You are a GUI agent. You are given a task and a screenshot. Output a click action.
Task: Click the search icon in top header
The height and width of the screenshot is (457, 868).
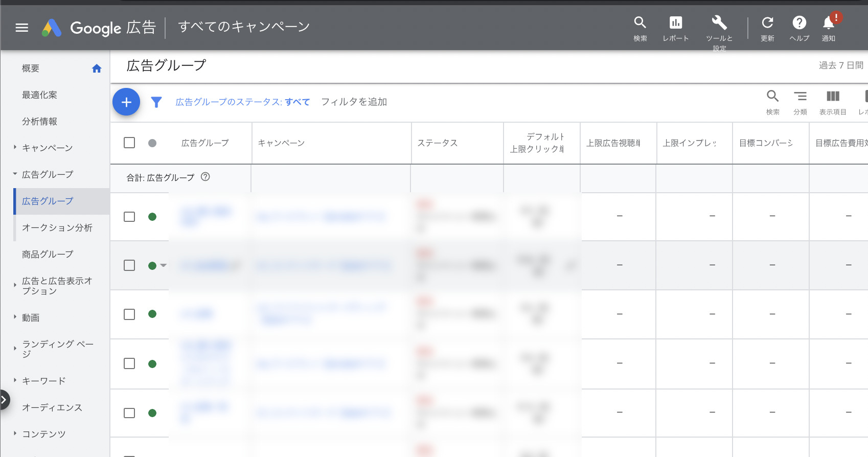point(640,23)
